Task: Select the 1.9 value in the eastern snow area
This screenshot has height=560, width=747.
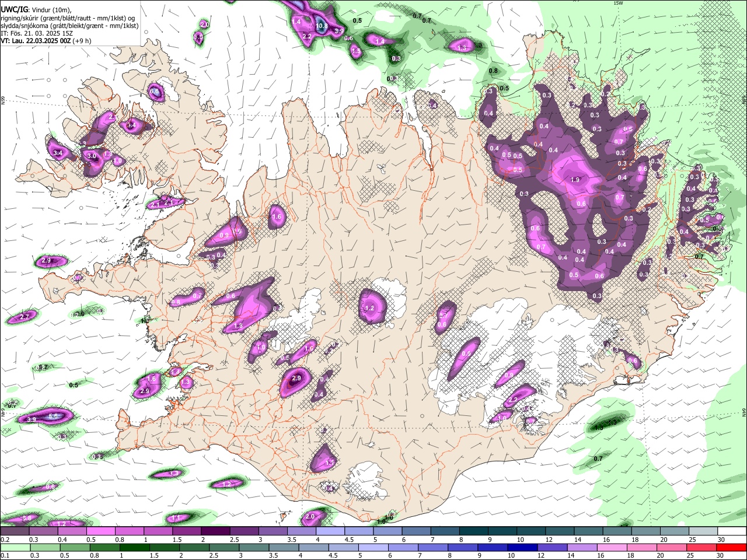Action: pyautogui.click(x=575, y=180)
